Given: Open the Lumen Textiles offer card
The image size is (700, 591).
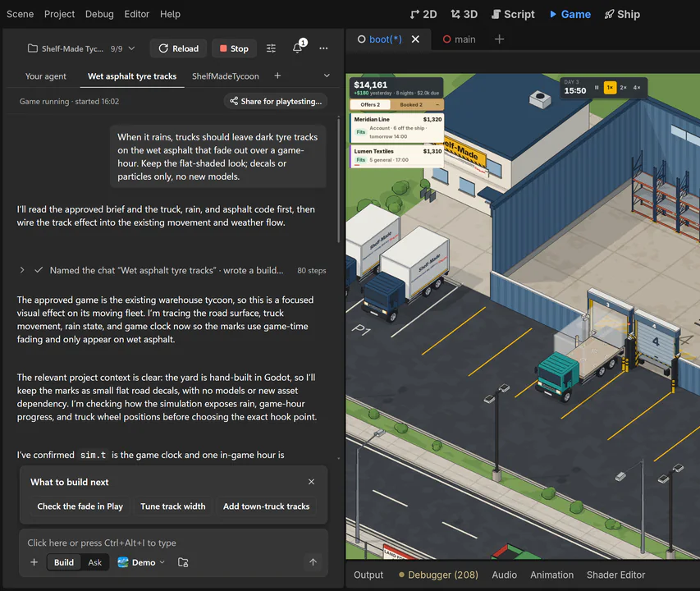Looking at the screenshot, I should tap(397, 156).
